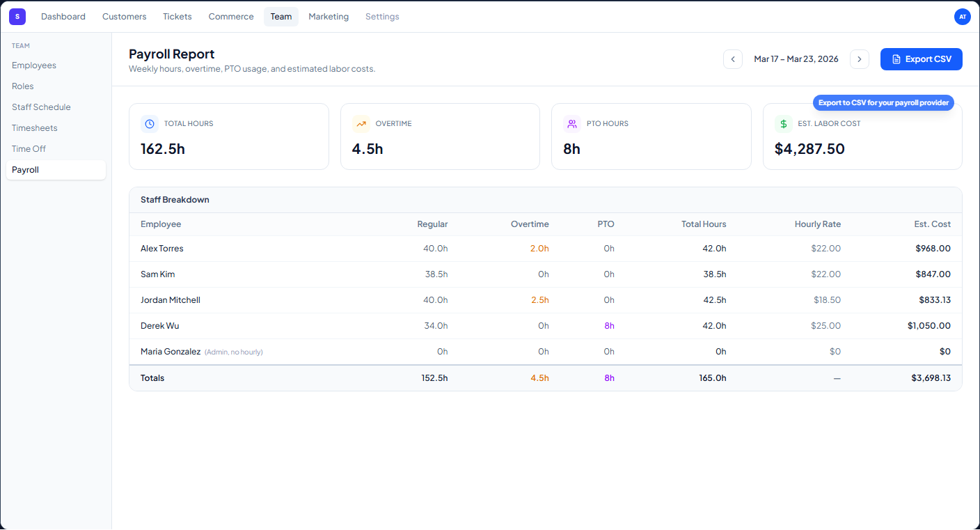This screenshot has width=980, height=530.
Task: Click the Employee column header
Action: (161, 224)
